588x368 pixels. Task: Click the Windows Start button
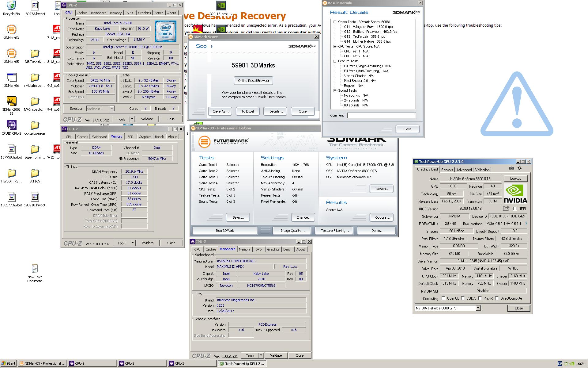[x=8, y=363]
